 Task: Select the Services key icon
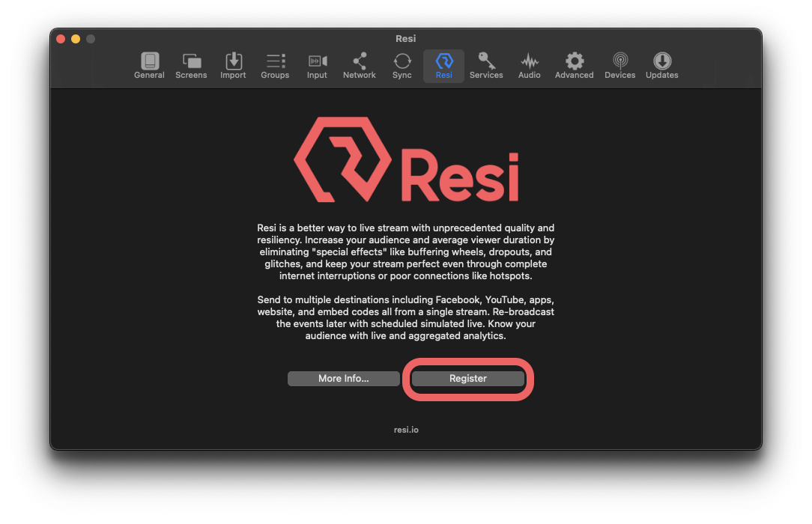click(x=486, y=65)
